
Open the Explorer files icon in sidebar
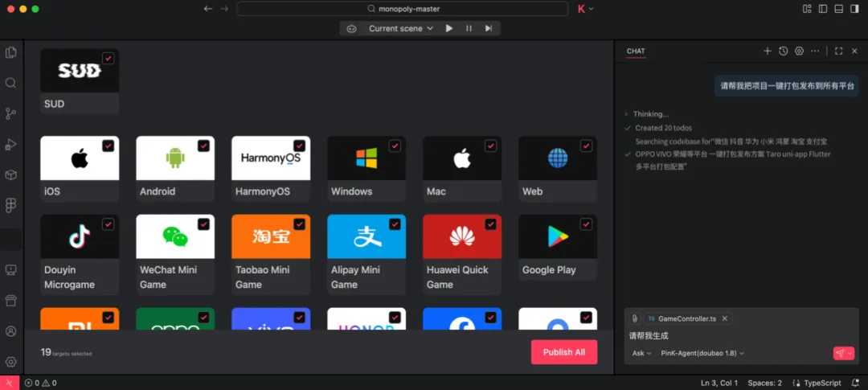pyautogui.click(x=10, y=52)
